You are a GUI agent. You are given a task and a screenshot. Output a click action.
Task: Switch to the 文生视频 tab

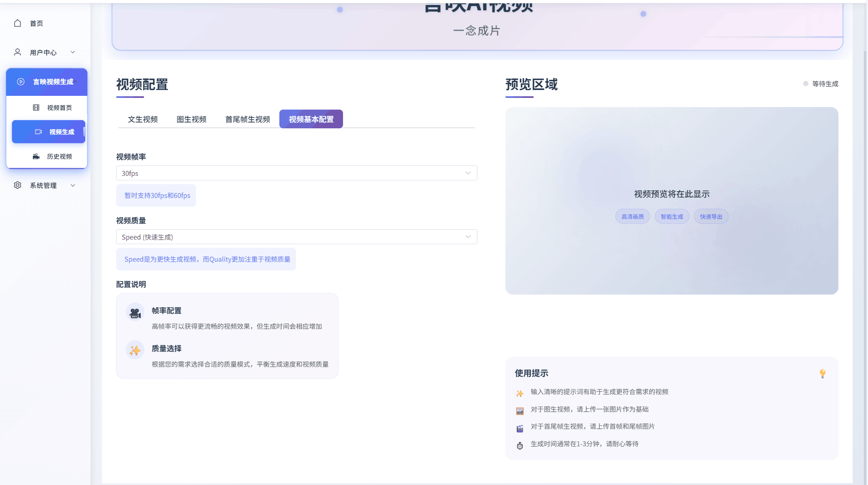(143, 119)
